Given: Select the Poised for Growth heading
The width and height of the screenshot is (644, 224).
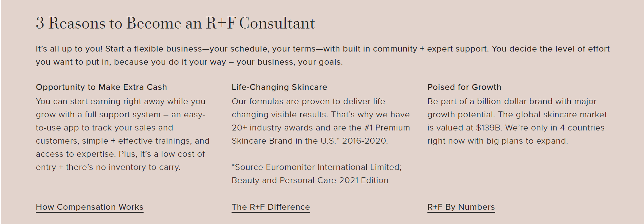Looking at the screenshot, I should 464,87.
